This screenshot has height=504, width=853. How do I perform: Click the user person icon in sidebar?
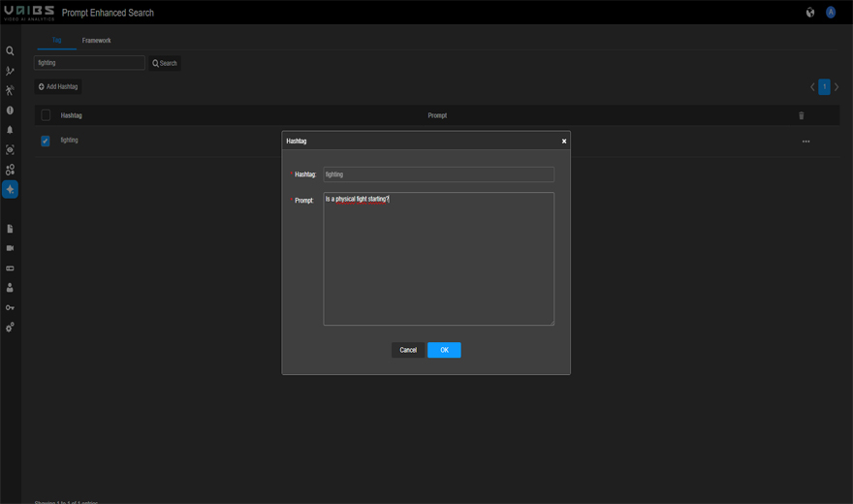coord(10,288)
